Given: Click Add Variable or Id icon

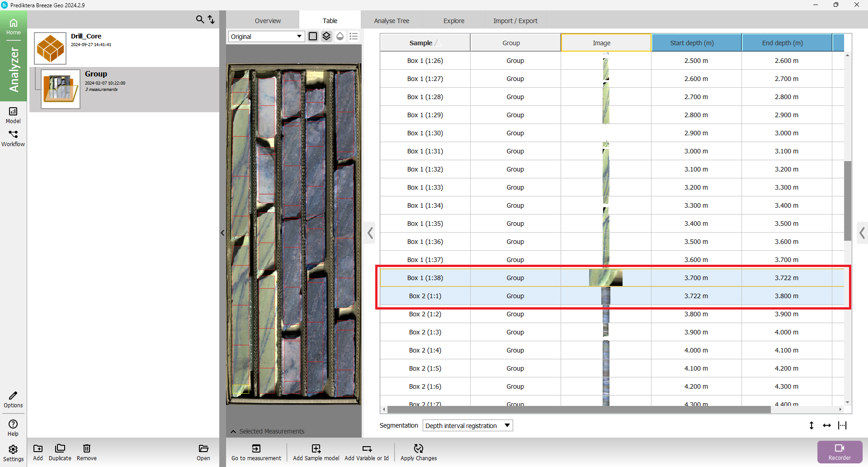Looking at the screenshot, I should pos(367,448).
